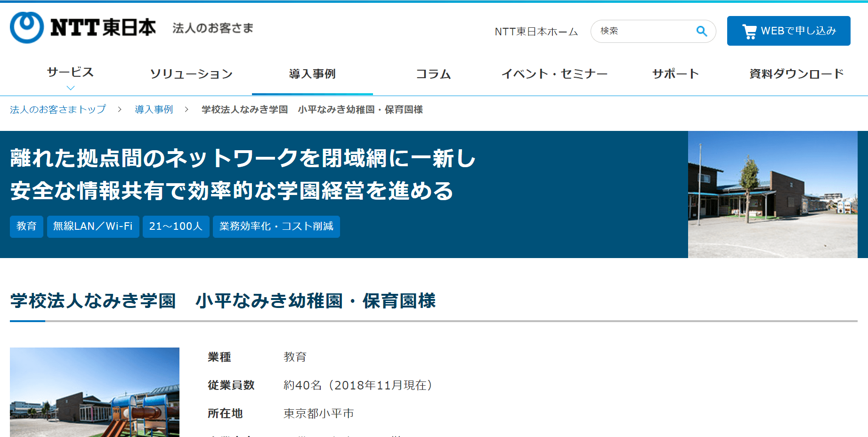The image size is (868, 437).
Task: Click the kindergarten building photo in banner
Action: click(772, 194)
